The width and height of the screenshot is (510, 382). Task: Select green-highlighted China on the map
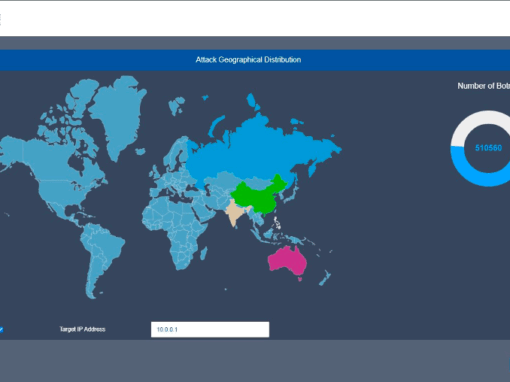[257, 197]
